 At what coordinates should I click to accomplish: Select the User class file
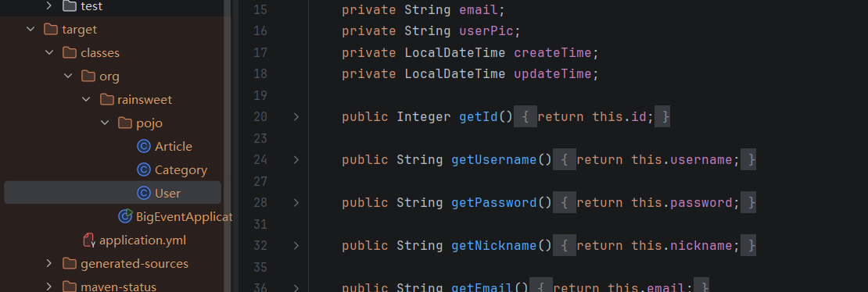tap(167, 193)
